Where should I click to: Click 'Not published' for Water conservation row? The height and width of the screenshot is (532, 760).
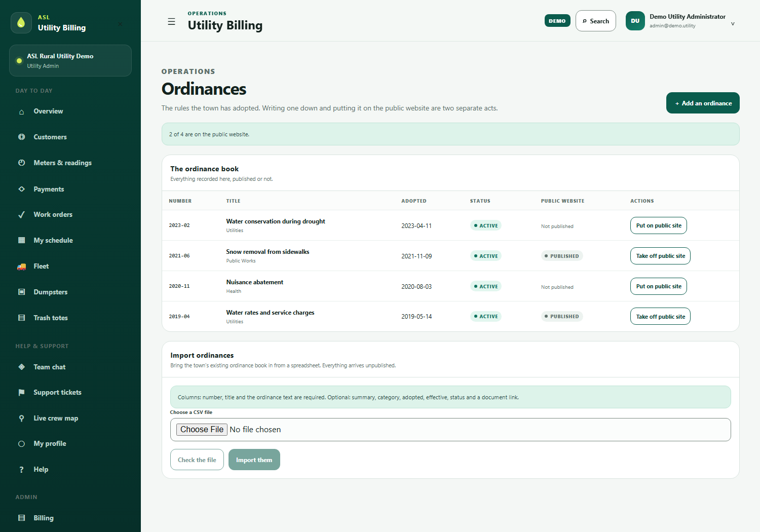(x=557, y=226)
